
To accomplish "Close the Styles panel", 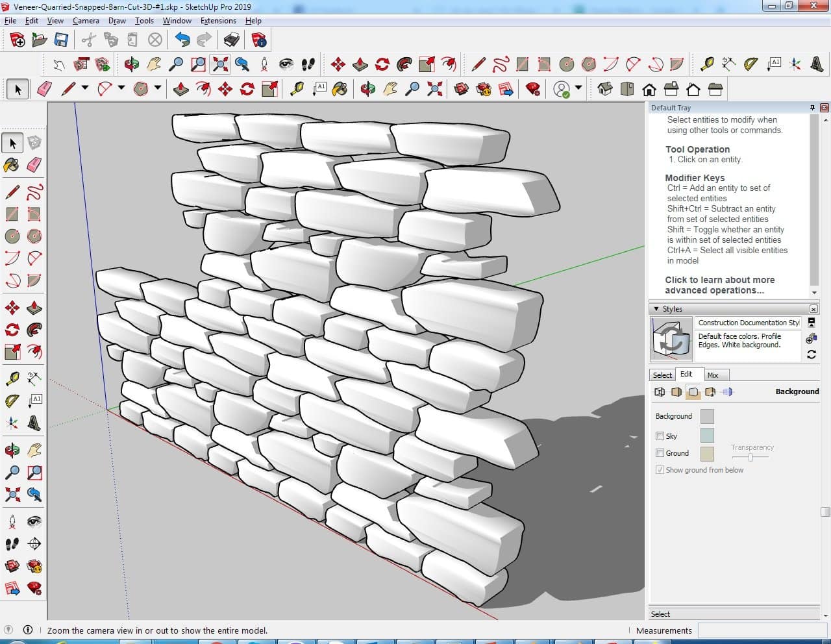I will pos(813,309).
